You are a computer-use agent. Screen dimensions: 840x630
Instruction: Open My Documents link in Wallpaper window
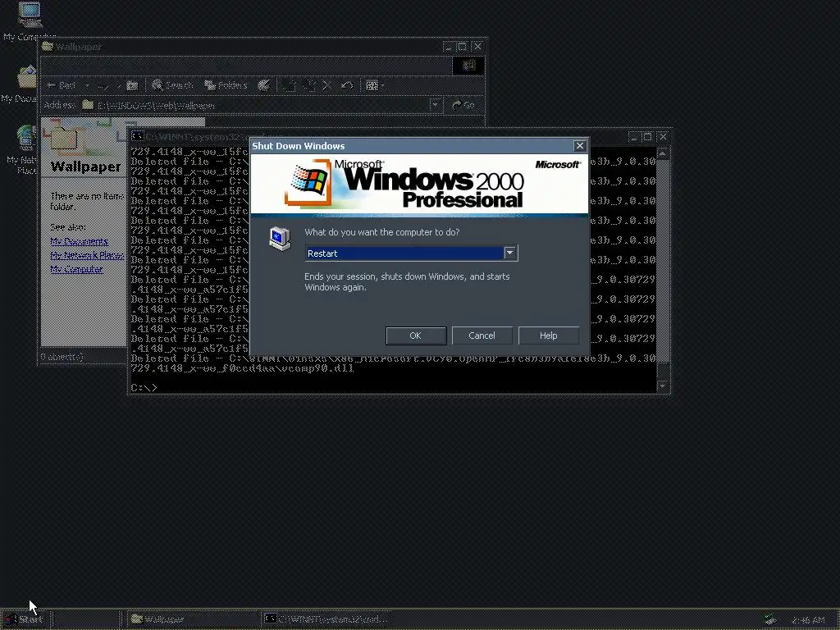point(80,242)
